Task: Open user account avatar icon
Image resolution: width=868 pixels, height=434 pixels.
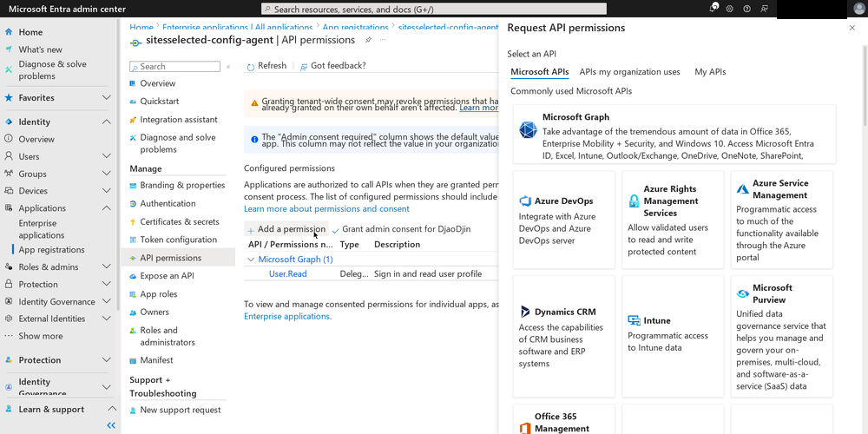Action: [859, 9]
